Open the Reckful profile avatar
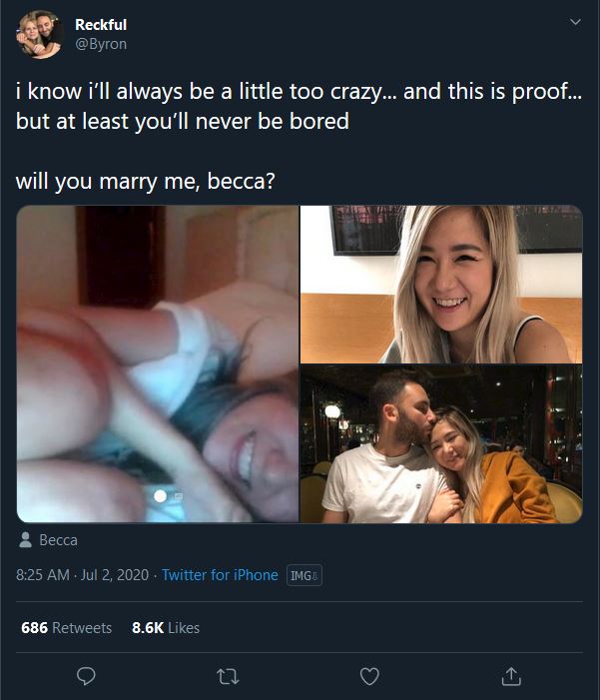The image size is (600, 700). coord(39,35)
